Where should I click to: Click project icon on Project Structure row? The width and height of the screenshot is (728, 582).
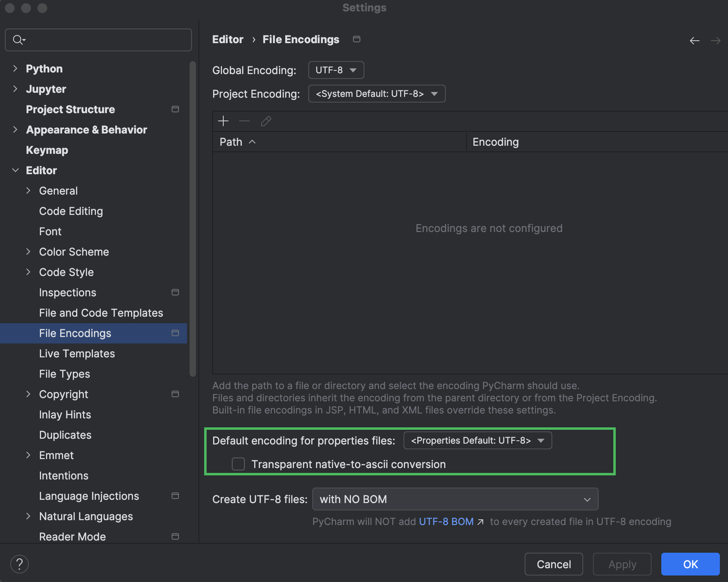[x=175, y=109]
